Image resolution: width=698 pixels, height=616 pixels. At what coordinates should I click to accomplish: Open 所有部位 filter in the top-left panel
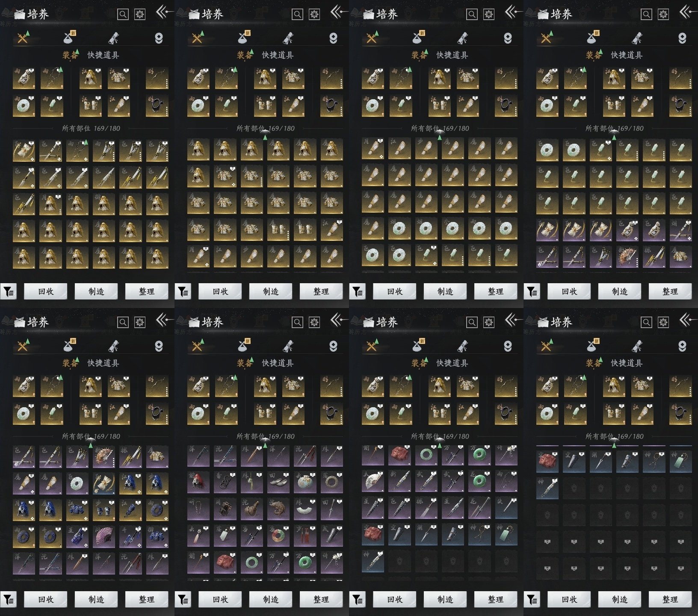pos(91,128)
